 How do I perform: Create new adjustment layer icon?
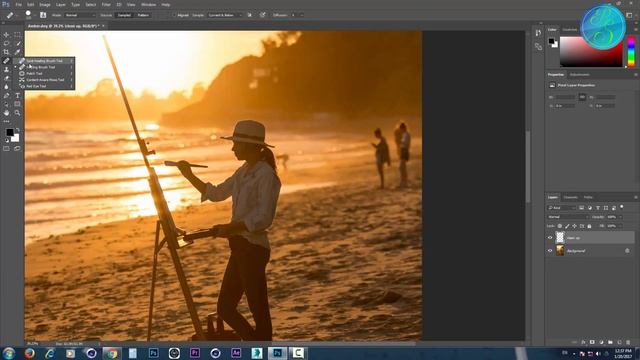tap(601, 342)
